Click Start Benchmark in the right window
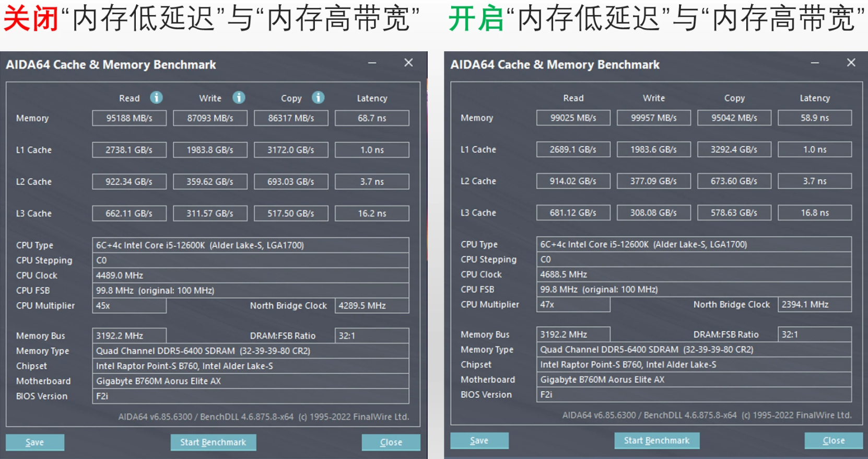The width and height of the screenshot is (868, 459). click(x=657, y=441)
